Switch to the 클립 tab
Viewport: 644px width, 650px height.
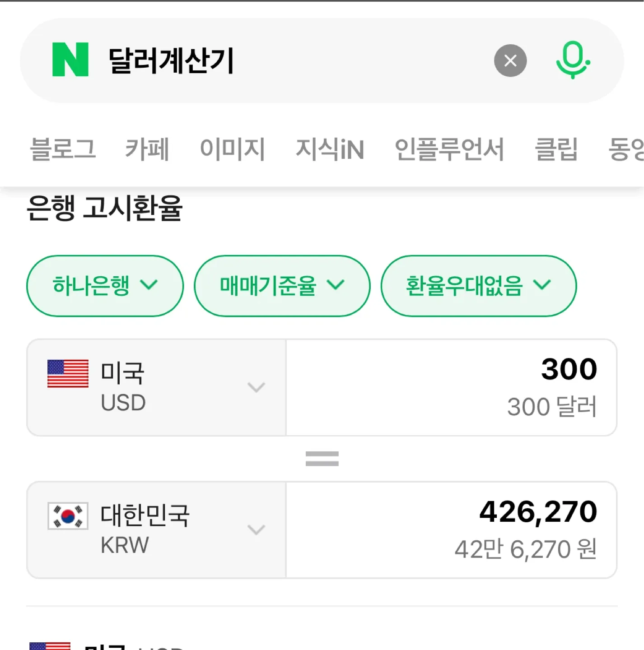click(x=556, y=149)
